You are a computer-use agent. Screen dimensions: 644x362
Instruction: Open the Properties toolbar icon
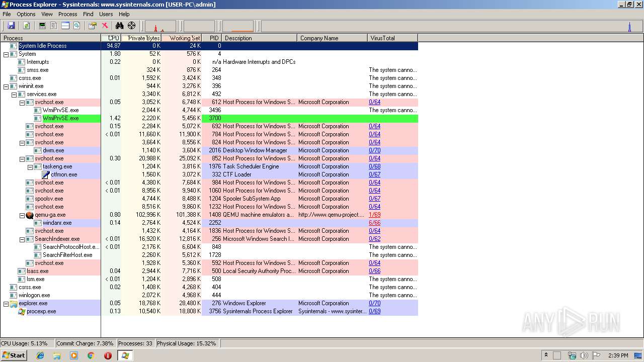click(x=92, y=26)
